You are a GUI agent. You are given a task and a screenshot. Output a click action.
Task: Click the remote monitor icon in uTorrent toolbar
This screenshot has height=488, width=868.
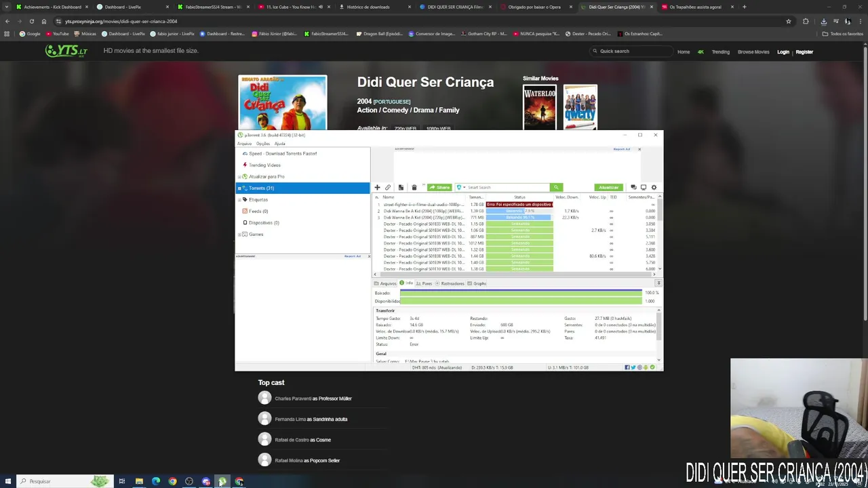tap(644, 187)
